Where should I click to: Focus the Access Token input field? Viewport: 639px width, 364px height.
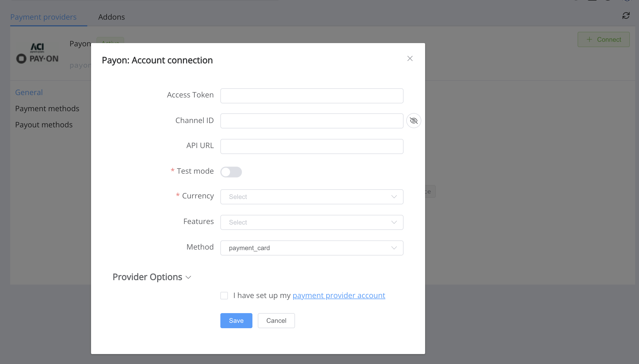pyautogui.click(x=311, y=96)
